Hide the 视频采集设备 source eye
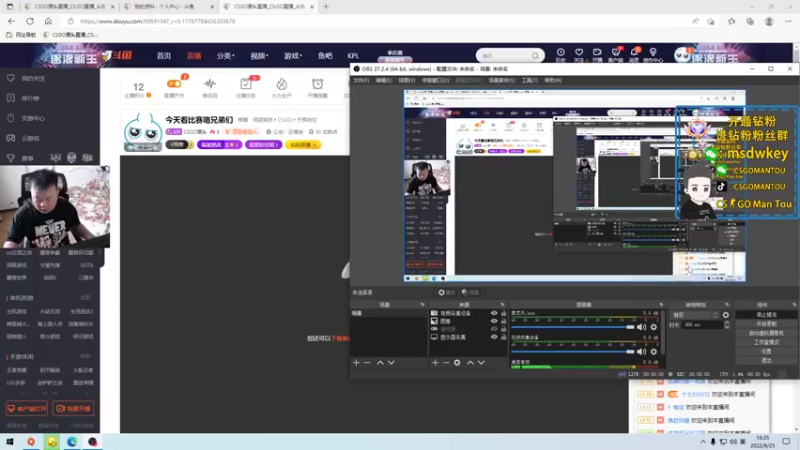The height and width of the screenshot is (450, 800). click(494, 313)
